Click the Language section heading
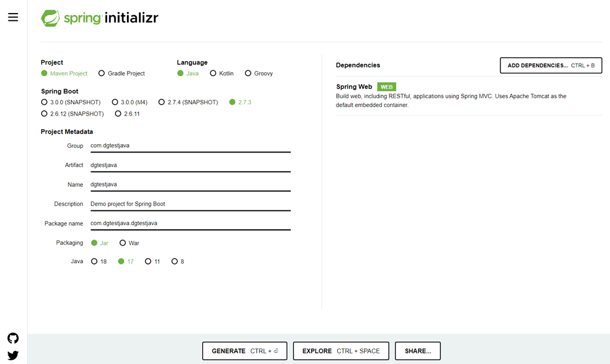The image size is (610, 364). click(x=192, y=62)
